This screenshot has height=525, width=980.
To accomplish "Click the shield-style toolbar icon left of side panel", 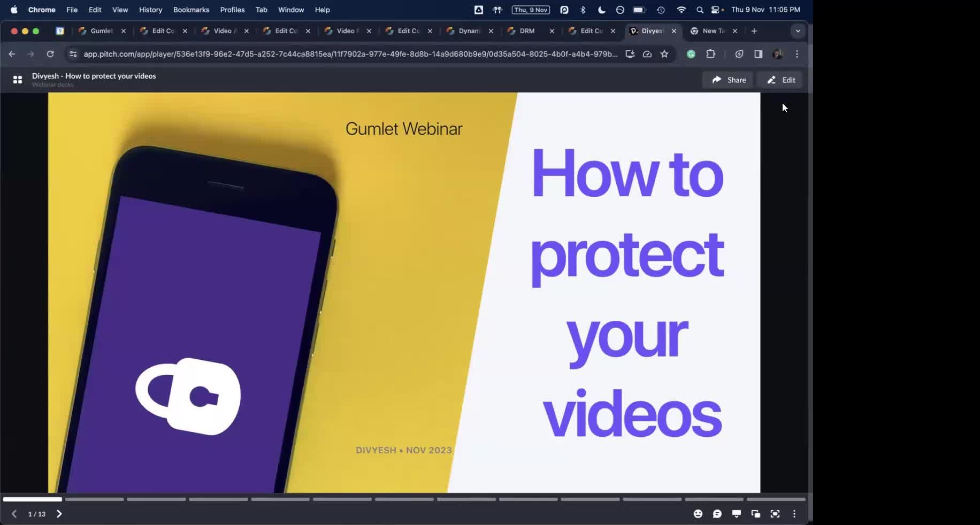I will pyautogui.click(x=739, y=54).
